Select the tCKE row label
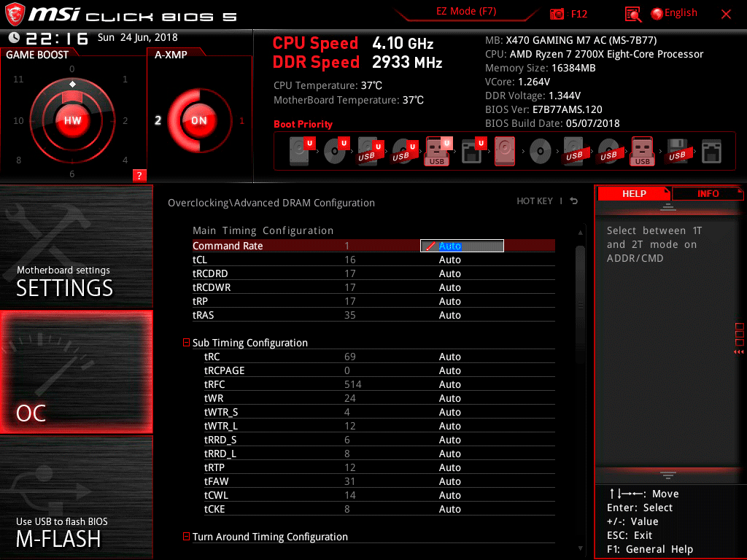Image resolution: width=747 pixels, height=560 pixels. tap(214, 509)
